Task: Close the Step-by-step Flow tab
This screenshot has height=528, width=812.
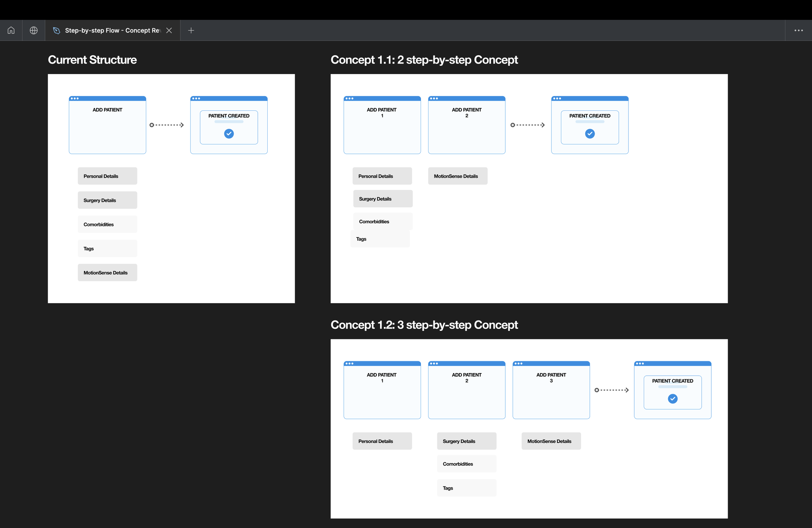Action: pyautogui.click(x=169, y=30)
